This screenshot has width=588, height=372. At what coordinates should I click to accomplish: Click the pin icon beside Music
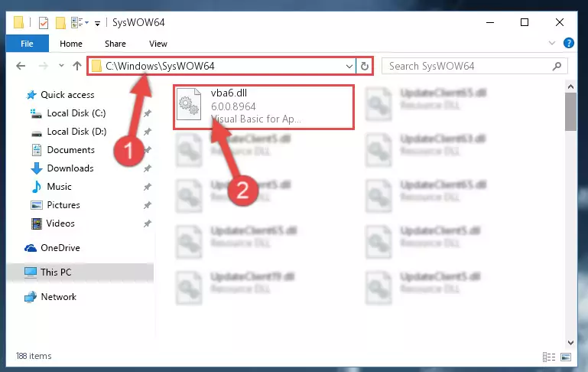point(148,187)
